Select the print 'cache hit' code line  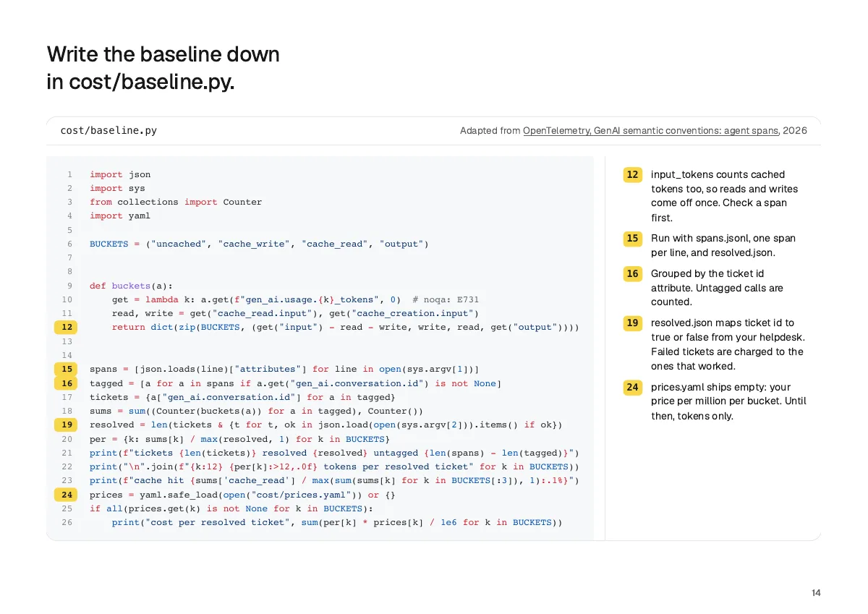pyautogui.click(x=334, y=480)
